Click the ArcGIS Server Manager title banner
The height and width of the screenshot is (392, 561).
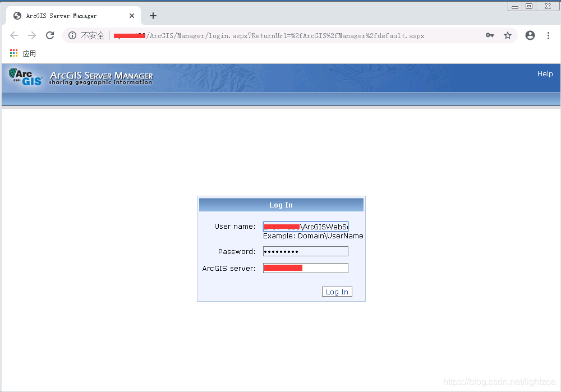(101, 78)
